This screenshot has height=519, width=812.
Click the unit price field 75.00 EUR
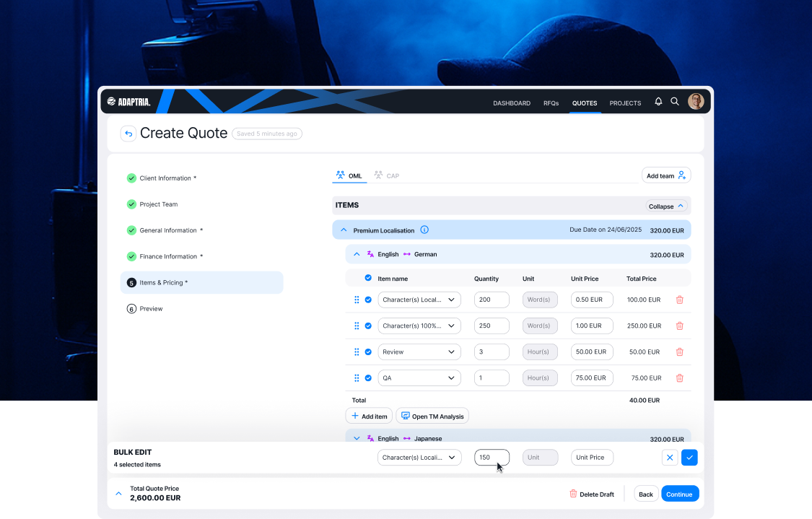592,378
